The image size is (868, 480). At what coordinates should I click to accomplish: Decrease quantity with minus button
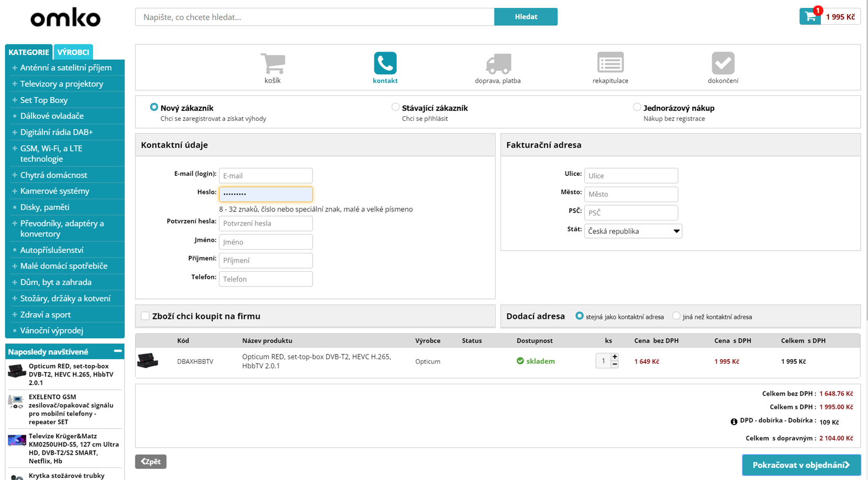coord(615,364)
